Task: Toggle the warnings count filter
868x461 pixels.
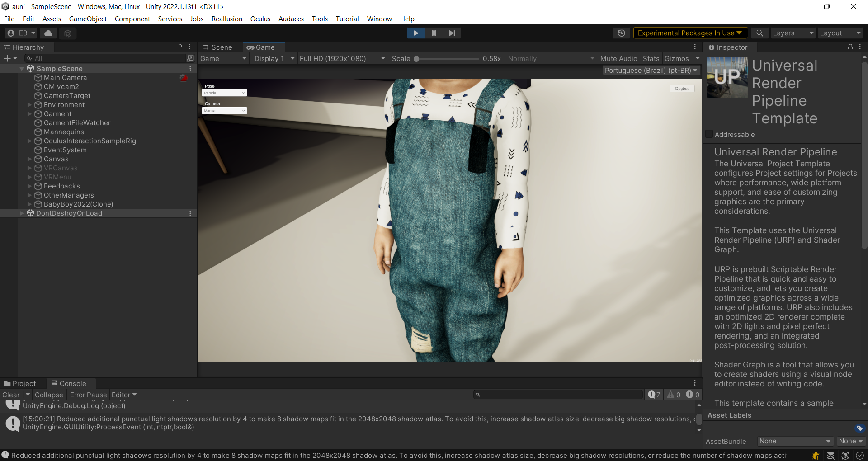Action: coord(674,395)
